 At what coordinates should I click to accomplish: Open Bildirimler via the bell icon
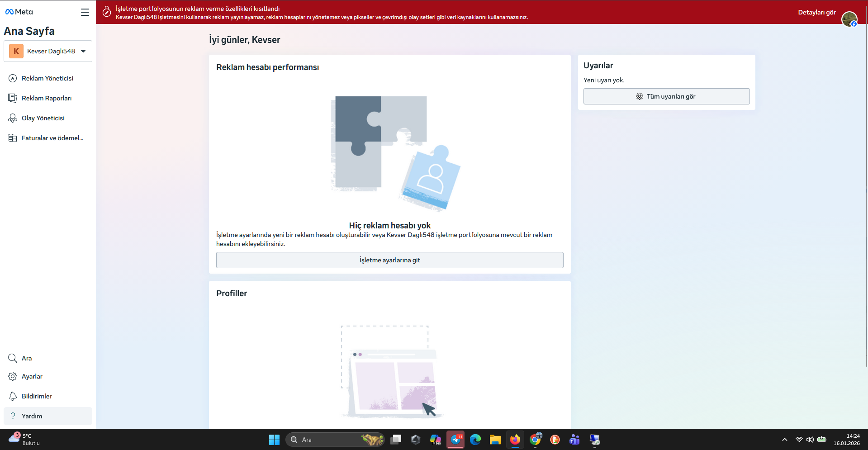[x=13, y=396]
